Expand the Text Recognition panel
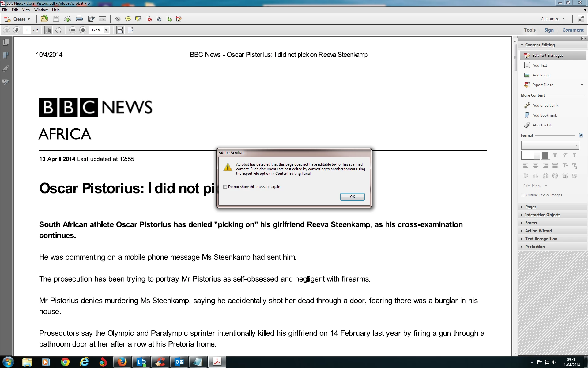Viewport: 588px width, 368px height. tap(541, 239)
